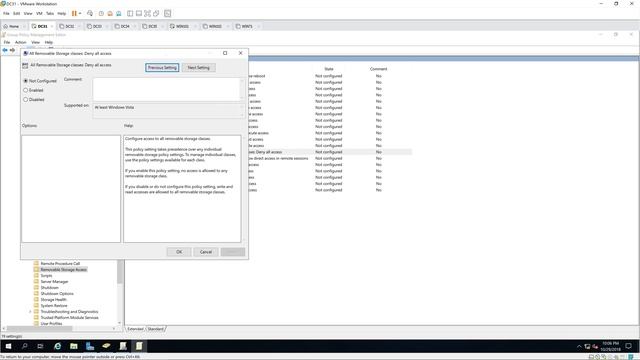Switch to the DC04 VM tab
This screenshot has height=360, width=640.
click(x=125, y=26)
